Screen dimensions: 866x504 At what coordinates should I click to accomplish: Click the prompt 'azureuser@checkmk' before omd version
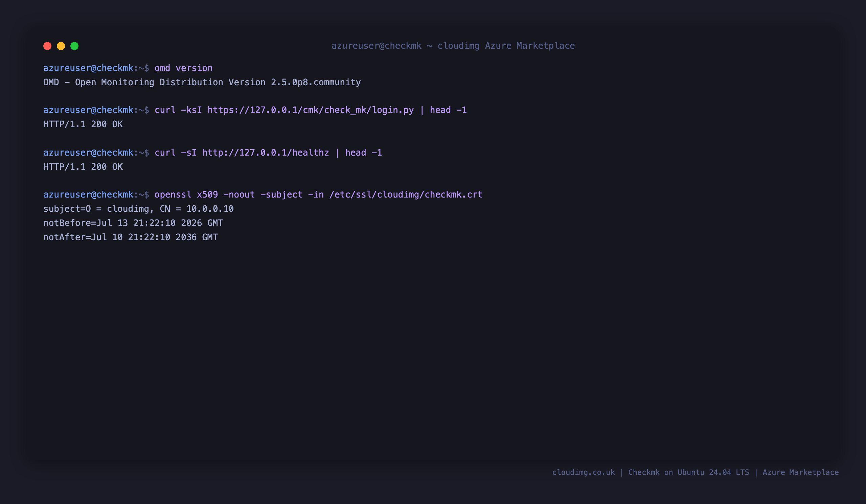pos(88,68)
